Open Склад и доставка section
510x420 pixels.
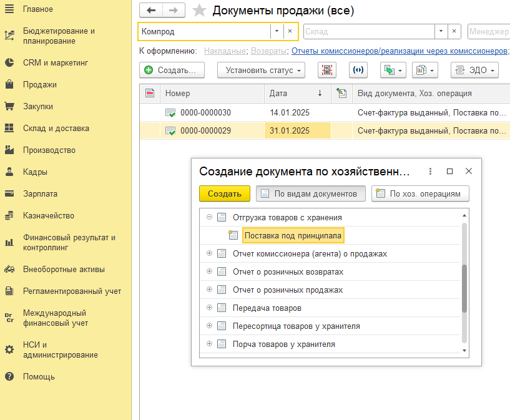coord(56,128)
